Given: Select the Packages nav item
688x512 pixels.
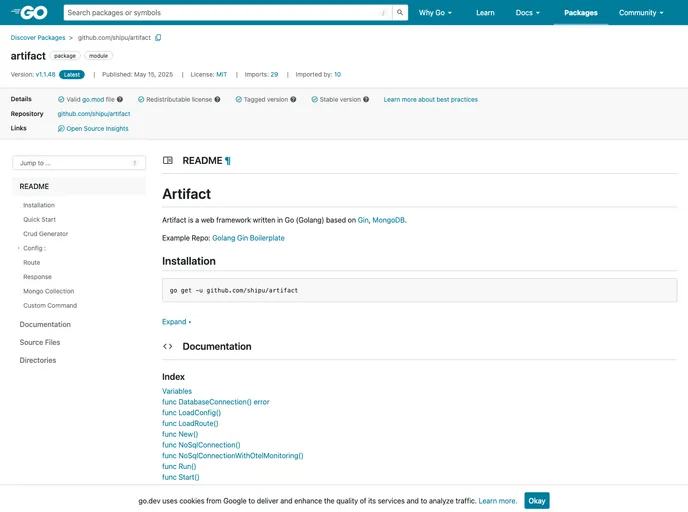Looking at the screenshot, I should pyautogui.click(x=580, y=13).
